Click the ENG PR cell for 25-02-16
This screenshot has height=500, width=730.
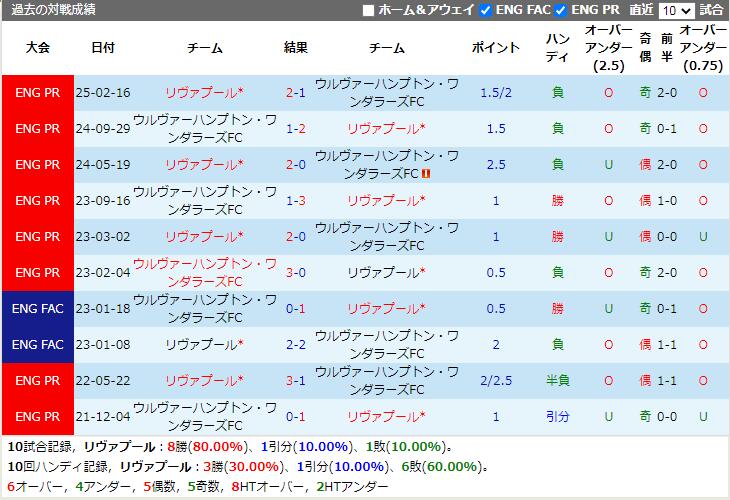(x=39, y=93)
